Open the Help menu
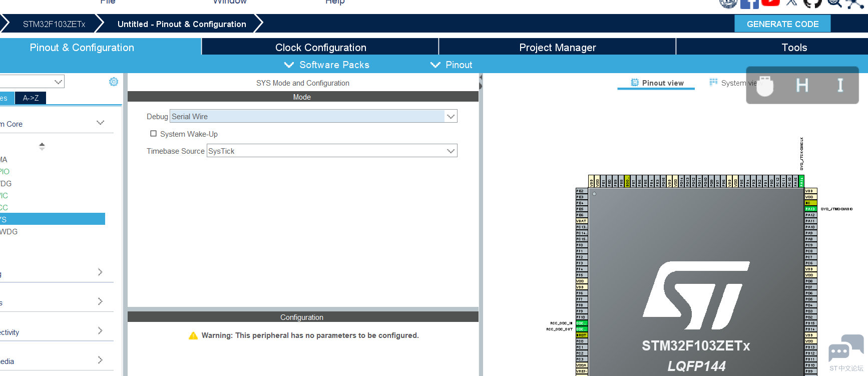 pos(335,2)
